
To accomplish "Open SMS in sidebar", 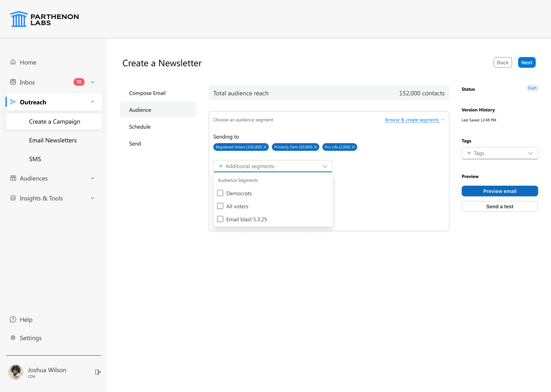I will coord(35,159).
